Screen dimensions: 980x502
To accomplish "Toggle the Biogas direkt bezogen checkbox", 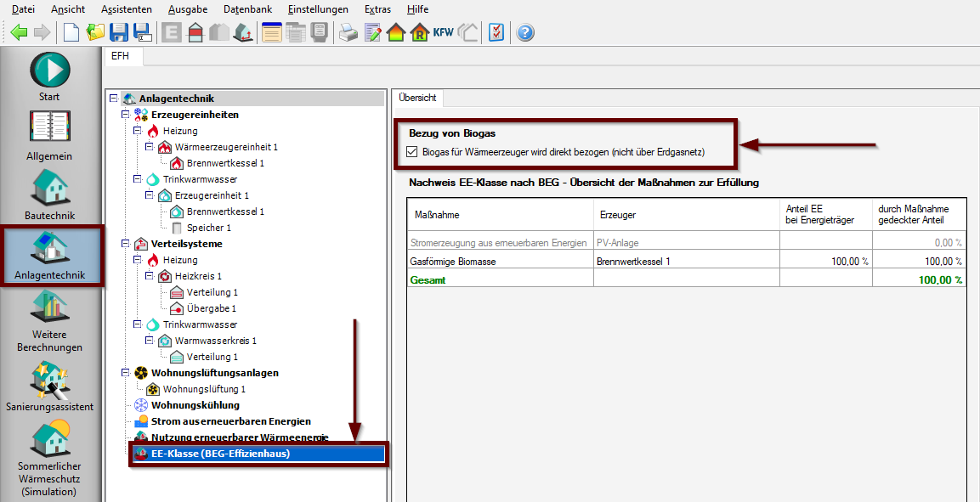I will coord(413,153).
